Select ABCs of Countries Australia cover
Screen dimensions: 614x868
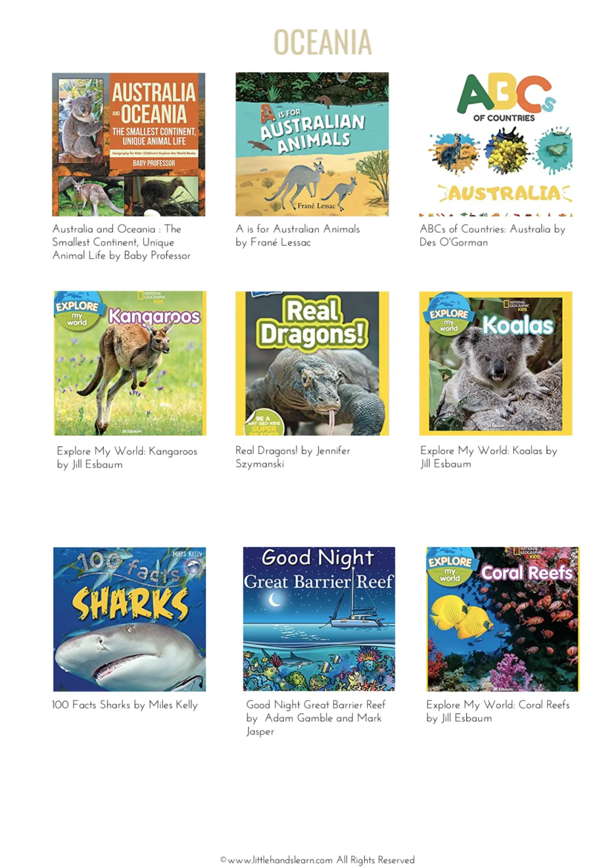495,144
